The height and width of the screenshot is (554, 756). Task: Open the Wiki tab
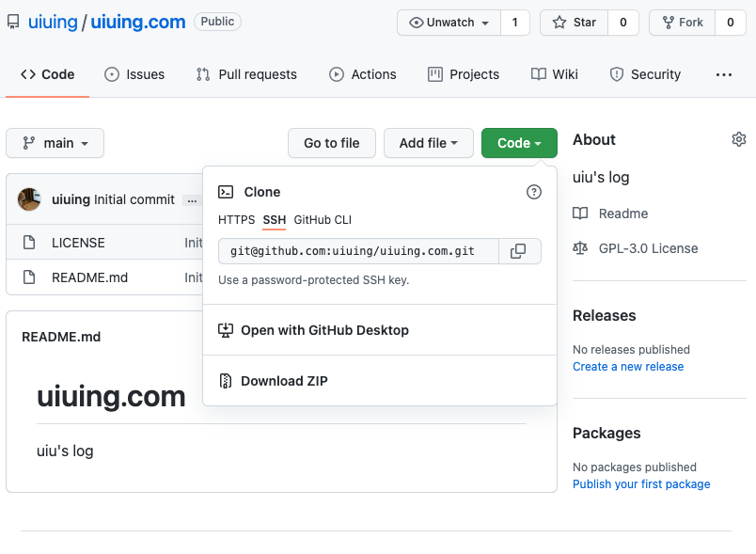point(554,74)
